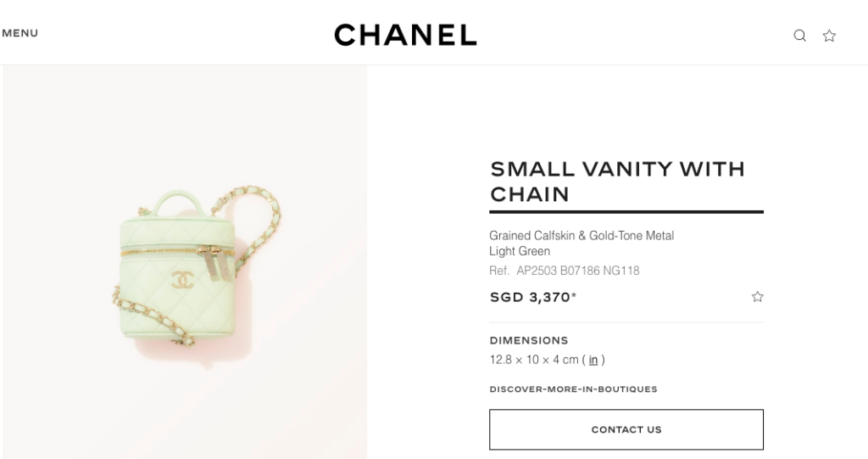
Task: Open the search magnifier icon
Action: point(799,36)
